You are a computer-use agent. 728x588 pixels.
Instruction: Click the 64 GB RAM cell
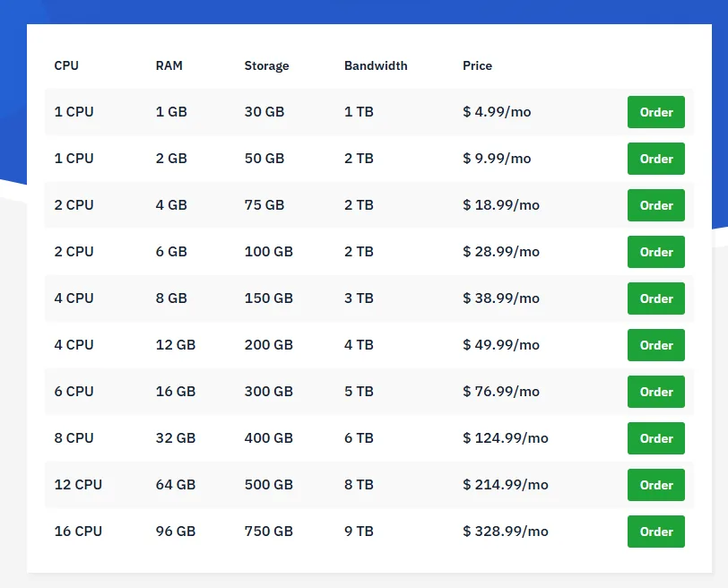[176, 485]
